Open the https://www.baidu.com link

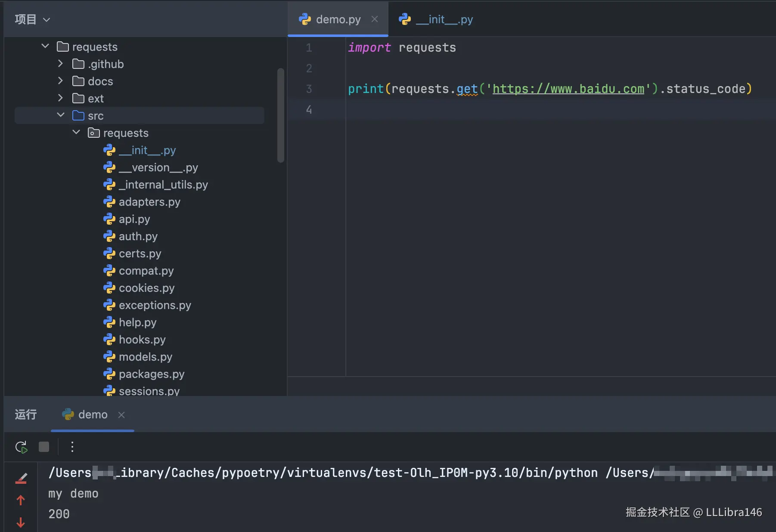click(x=568, y=89)
